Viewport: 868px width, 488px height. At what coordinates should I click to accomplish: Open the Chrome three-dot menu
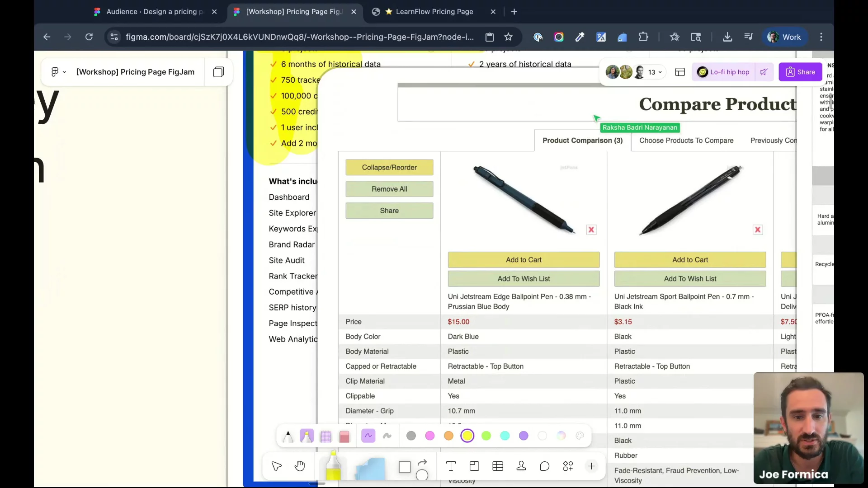[821, 37]
